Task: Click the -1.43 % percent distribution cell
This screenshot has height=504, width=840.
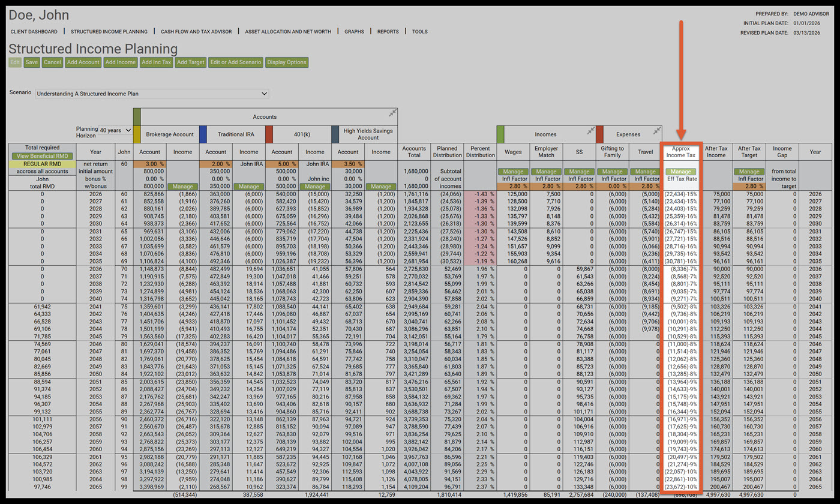Action: [x=481, y=194]
